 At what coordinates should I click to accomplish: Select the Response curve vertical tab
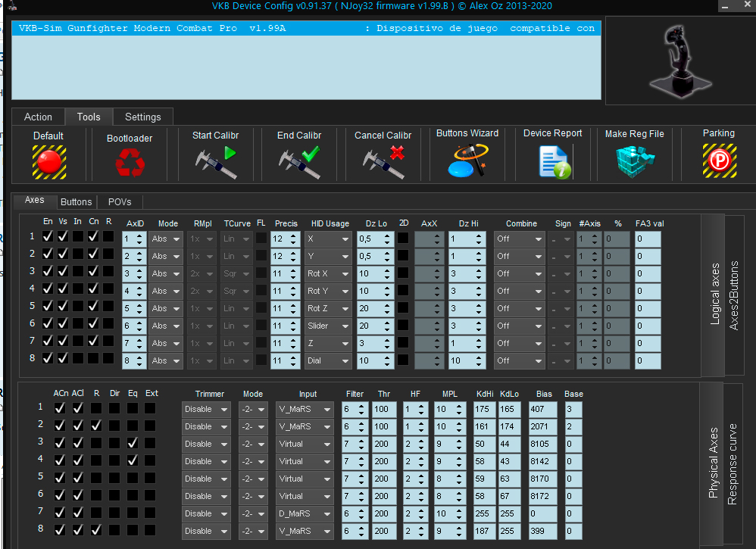point(733,463)
